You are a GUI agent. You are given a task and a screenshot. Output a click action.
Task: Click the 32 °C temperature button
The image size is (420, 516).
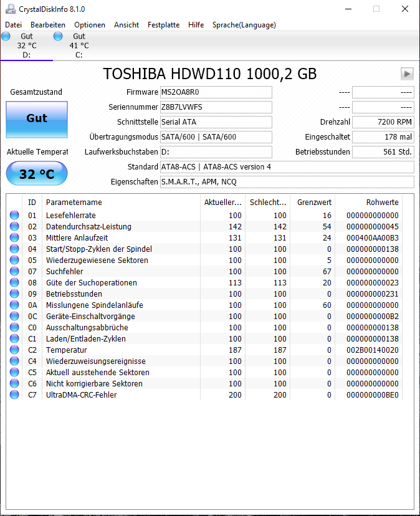click(37, 173)
